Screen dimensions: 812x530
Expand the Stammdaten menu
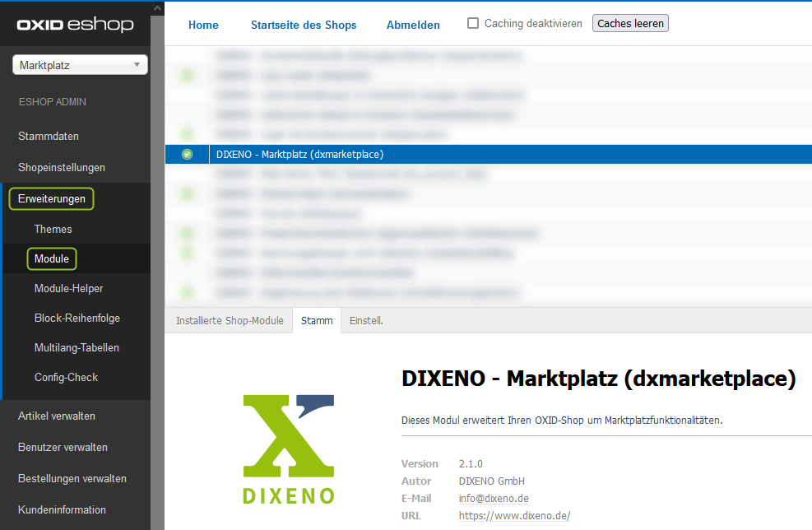tap(49, 137)
